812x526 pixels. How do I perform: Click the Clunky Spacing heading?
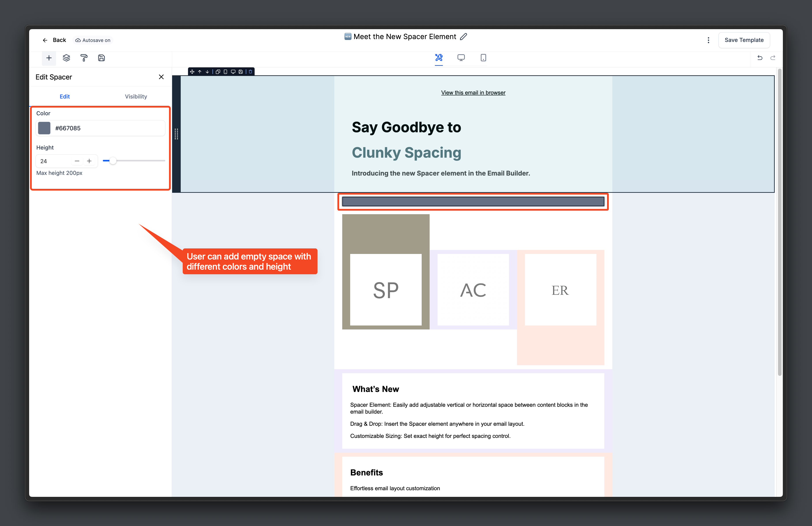click(406, 153)
